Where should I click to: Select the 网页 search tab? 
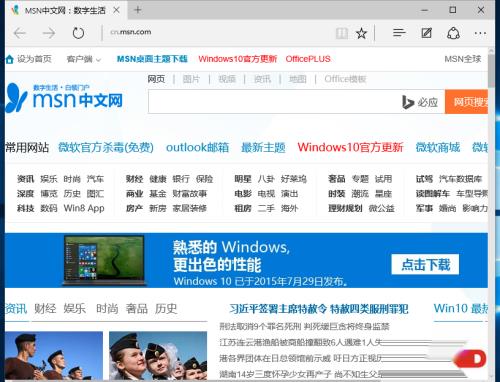(156, 79)
